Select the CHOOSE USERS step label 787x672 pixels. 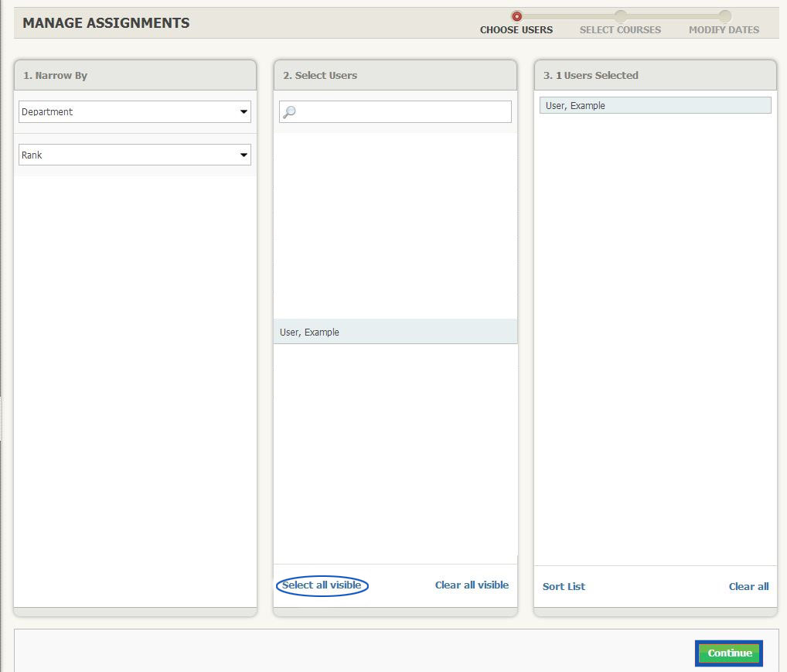(x=516, y=29)
